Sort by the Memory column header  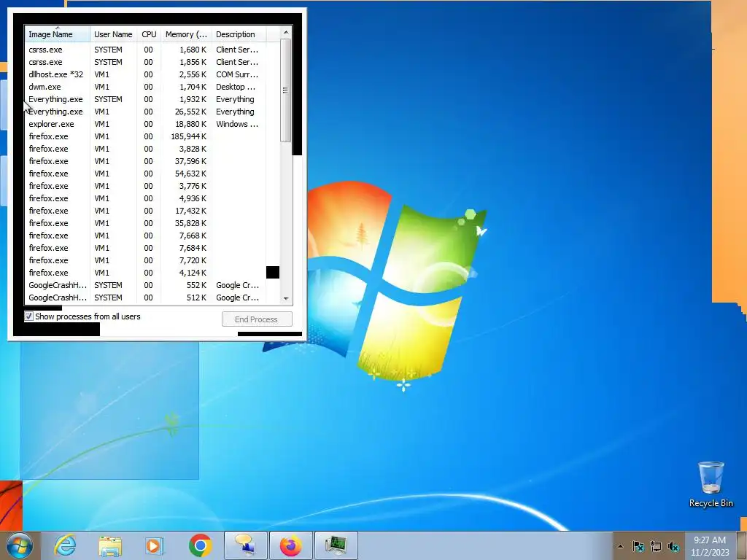point(186,34)
